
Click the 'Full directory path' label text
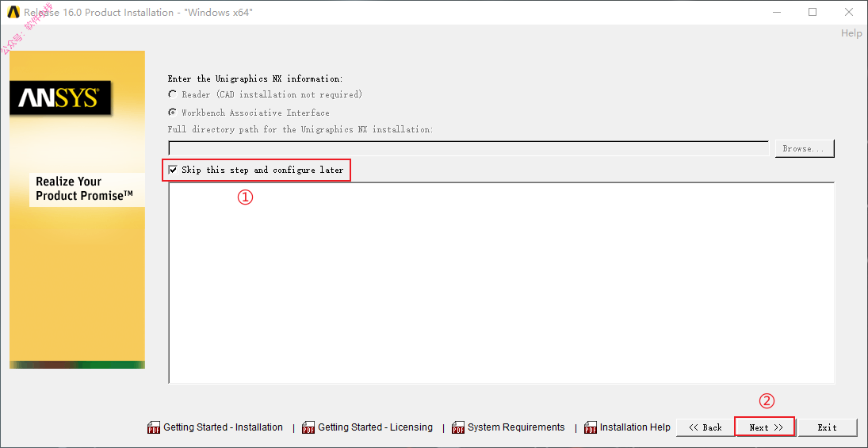(300, 129)
